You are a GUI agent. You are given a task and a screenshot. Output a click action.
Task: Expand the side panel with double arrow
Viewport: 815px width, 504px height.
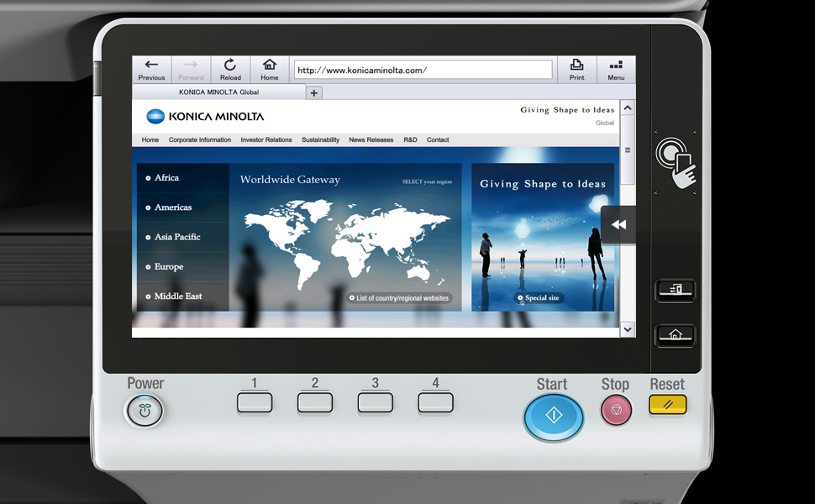click(x=618, y=224)
